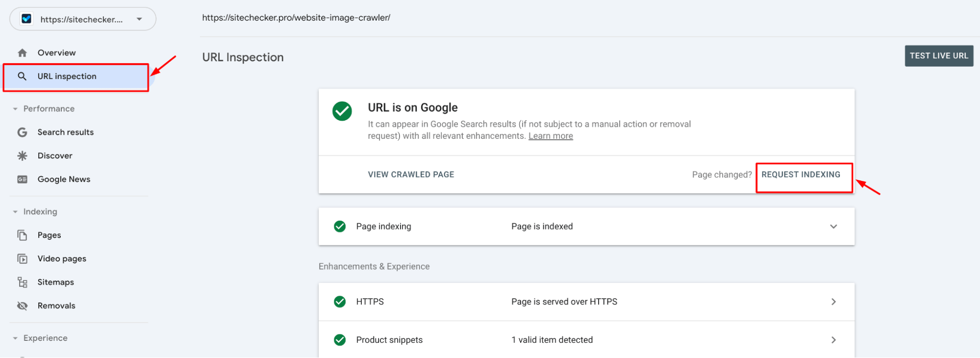
Task: Click the green check in the Page indexing row
Action: 340,226
